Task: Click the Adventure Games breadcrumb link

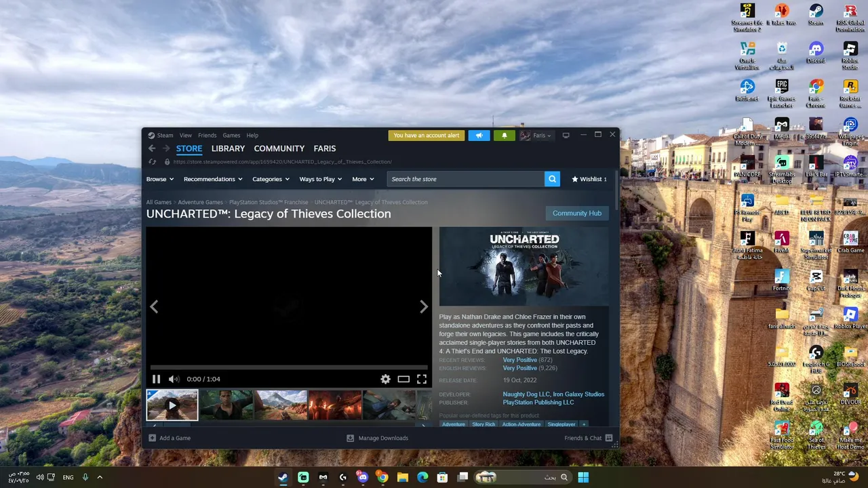Action: pyautogui.click(x=200, y=203)
